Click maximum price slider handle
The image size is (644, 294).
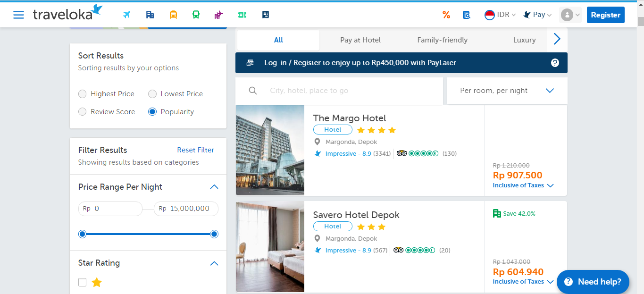[214, 234]
